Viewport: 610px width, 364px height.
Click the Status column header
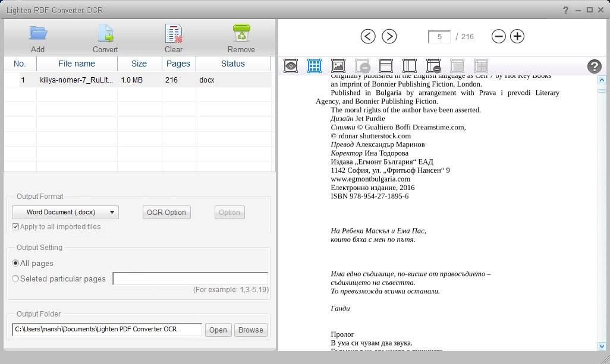233,64
